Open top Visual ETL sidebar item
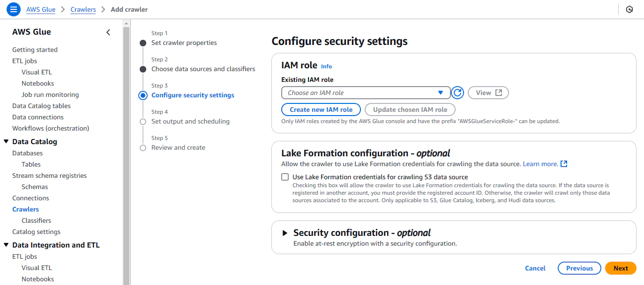The width and height of the screenshot is (644, 285). pos(37,72)
